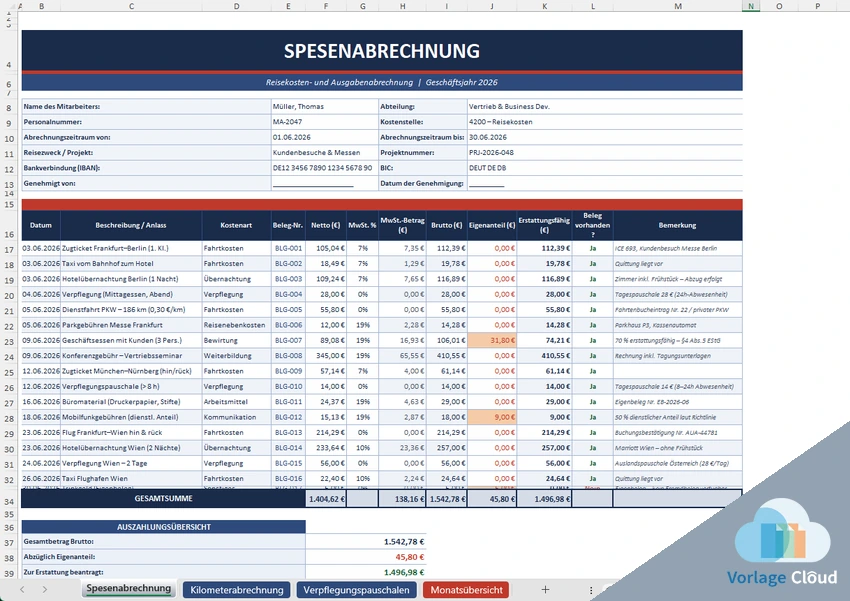This screenshot has height=601, width=850.
Task: Select Reisenebenkosten cost type cell
Action: click(236, 325)
